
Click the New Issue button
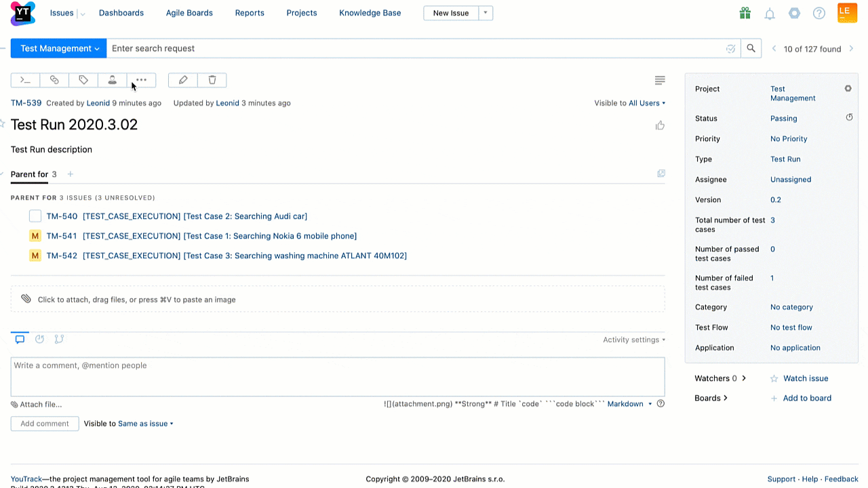click(x=451, y=13)
